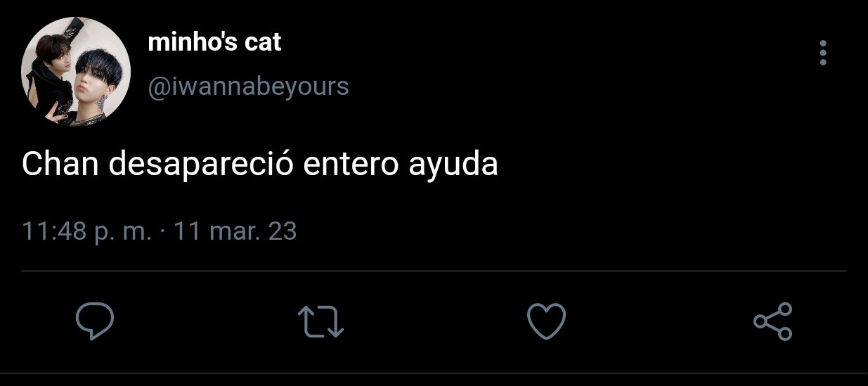Image resolution: width=868 pixels, height=386 pixels.
Task: Click the 11:48 p. m. timestamp
Action: 87,231
